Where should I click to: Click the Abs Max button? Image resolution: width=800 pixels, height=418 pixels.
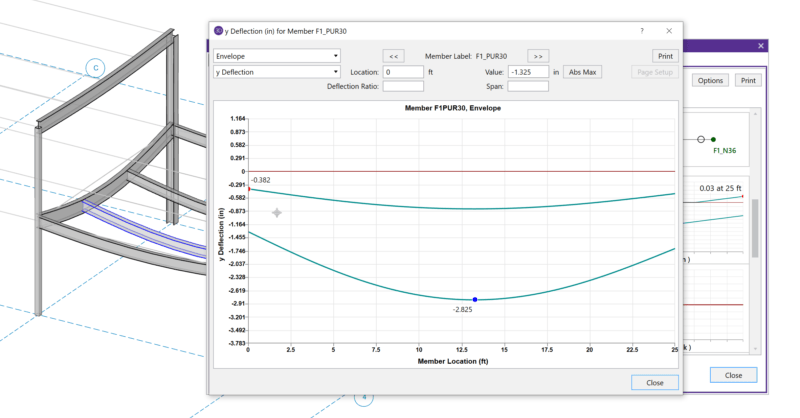[x=582, y=72]
